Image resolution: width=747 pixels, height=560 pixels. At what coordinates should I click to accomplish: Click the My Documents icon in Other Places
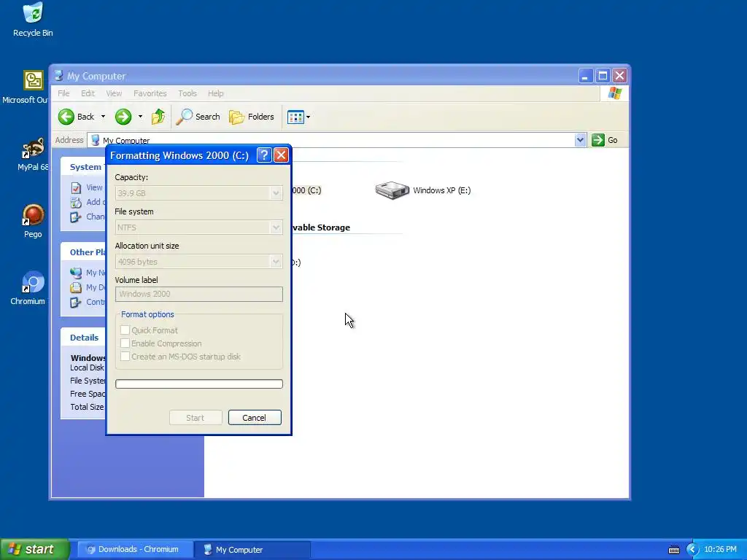coord(76,287)
